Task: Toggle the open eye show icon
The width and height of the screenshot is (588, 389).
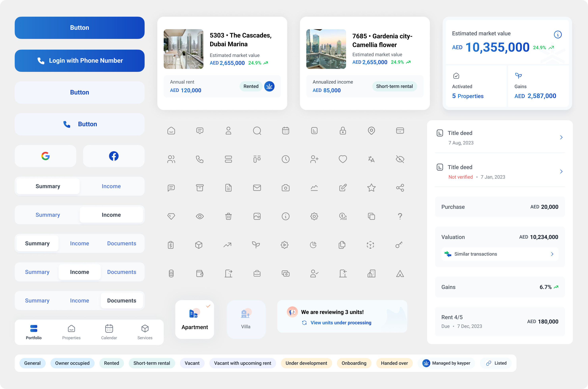Action: pos(200,216)
